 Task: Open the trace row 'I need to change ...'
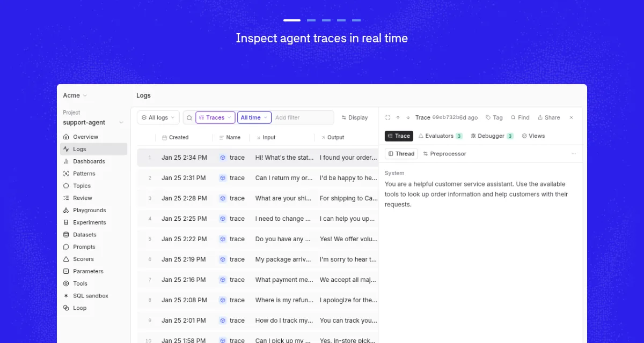pos(258,219)
